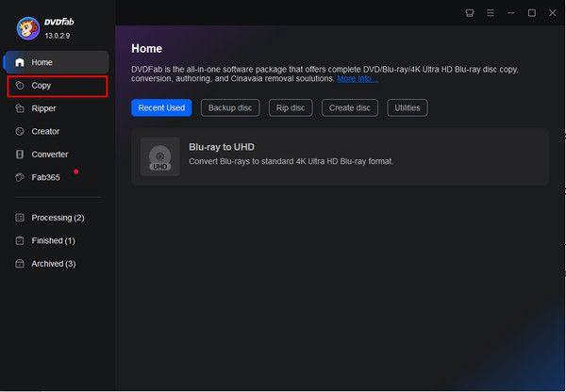Open the Creator module
This screenshot has width=566, height=392.
(x=45, y=132)
